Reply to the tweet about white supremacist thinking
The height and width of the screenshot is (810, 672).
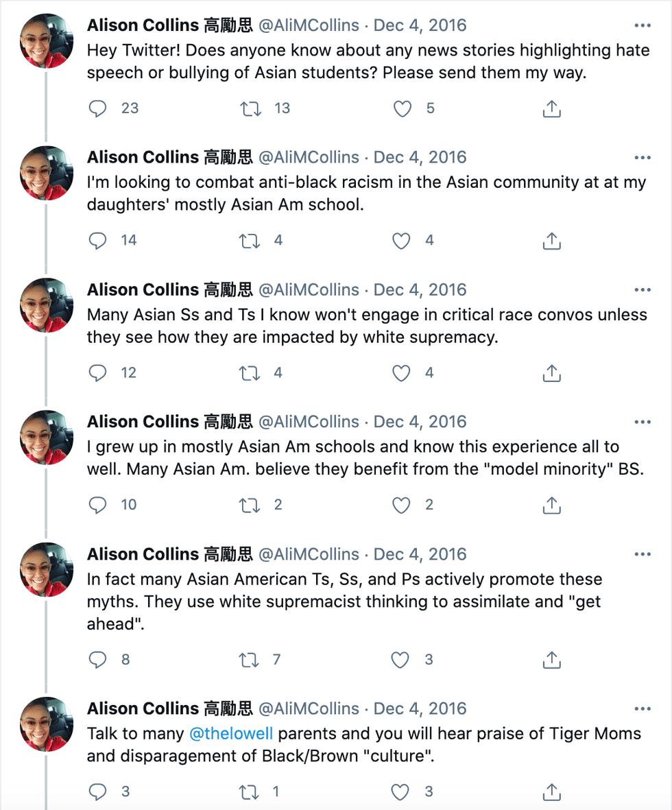pos(98,660)
